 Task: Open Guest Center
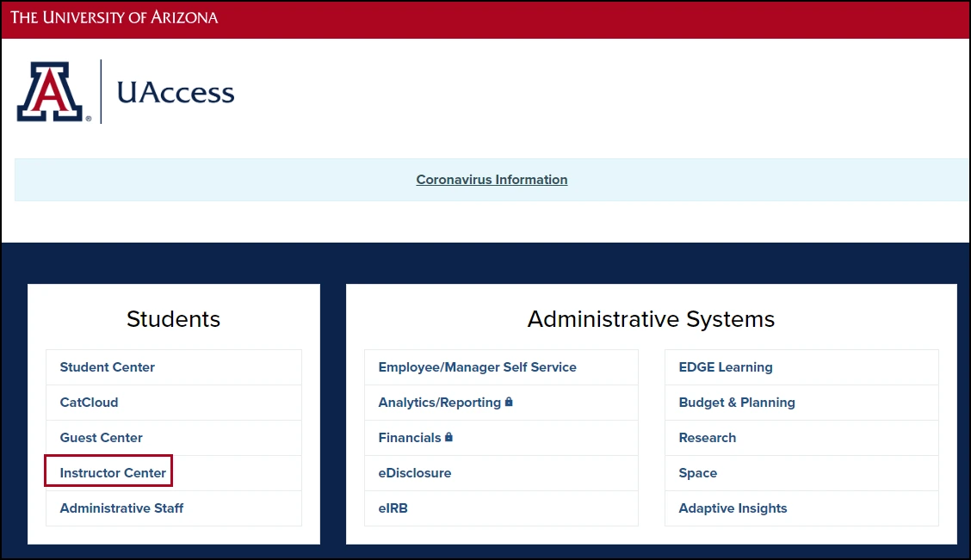point(101,438)
